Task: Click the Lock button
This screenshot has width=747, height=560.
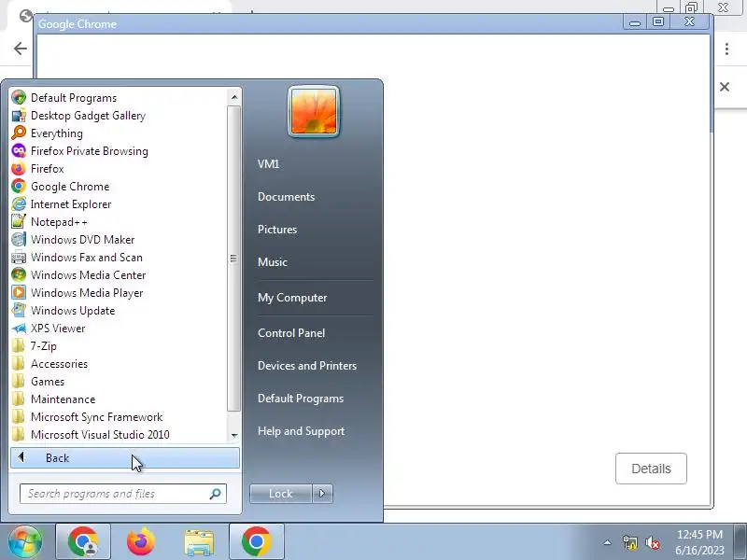Action: (x=281, y=494)
